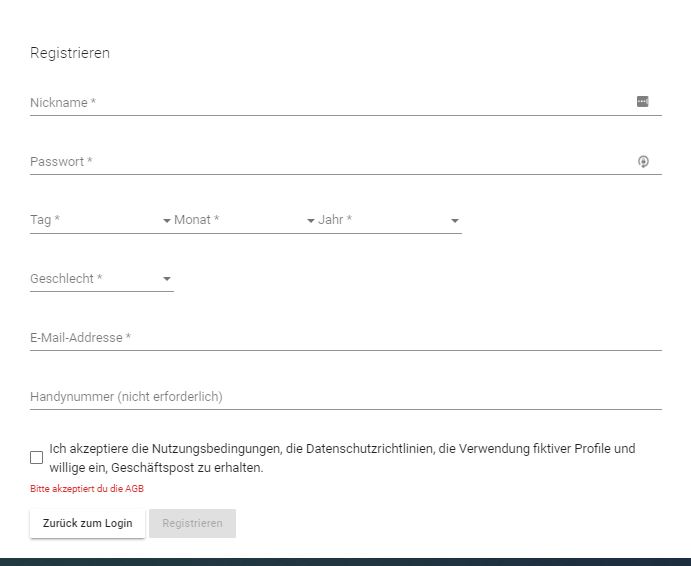The height and width of the screenshot is (566, 691).
Task: Click the caret arrow beside Tag
Action: [x=167, y=221]
